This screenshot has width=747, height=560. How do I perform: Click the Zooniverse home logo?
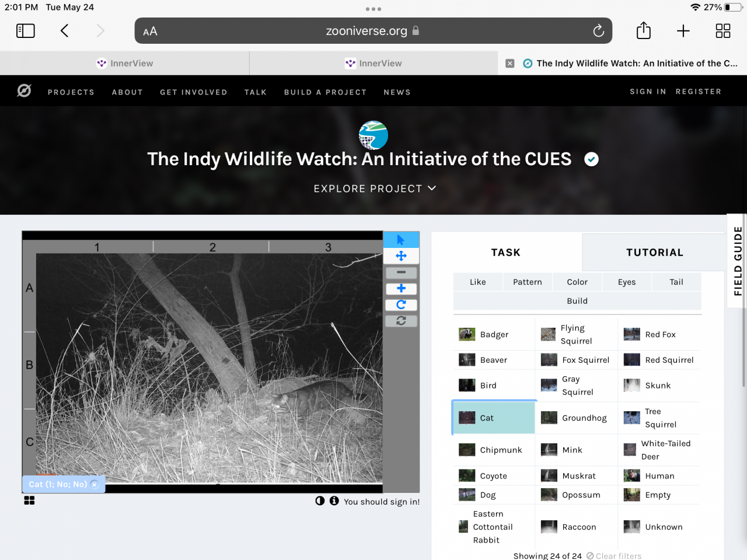click(24, 91)
